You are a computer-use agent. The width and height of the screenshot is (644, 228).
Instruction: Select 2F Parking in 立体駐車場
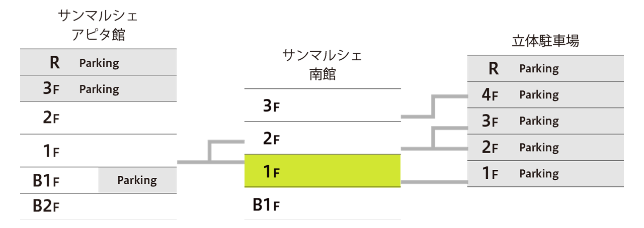point(545,147)
